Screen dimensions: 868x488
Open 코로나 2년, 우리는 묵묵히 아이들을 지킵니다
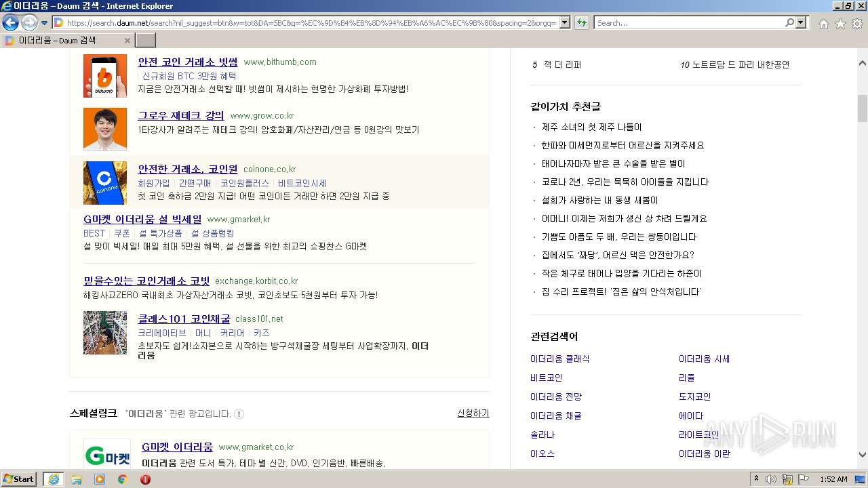tap(625, 182)
